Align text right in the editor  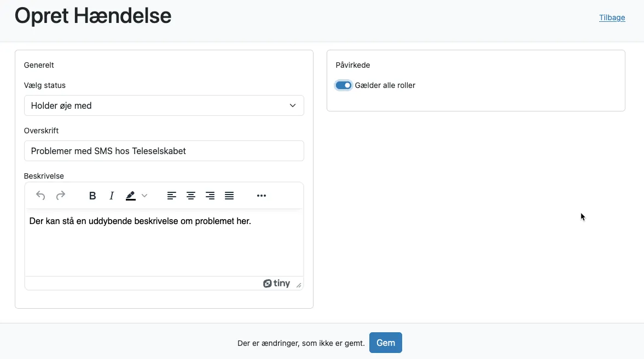click(x=210, y=196)
